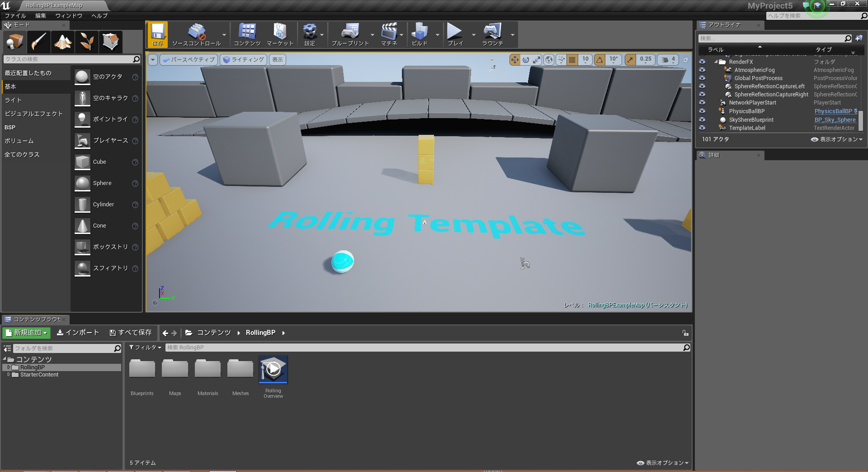Select the Foliage mode icon
Image resolution: width=868 pixels, height=472 pixels.
(x=87, y=42)
